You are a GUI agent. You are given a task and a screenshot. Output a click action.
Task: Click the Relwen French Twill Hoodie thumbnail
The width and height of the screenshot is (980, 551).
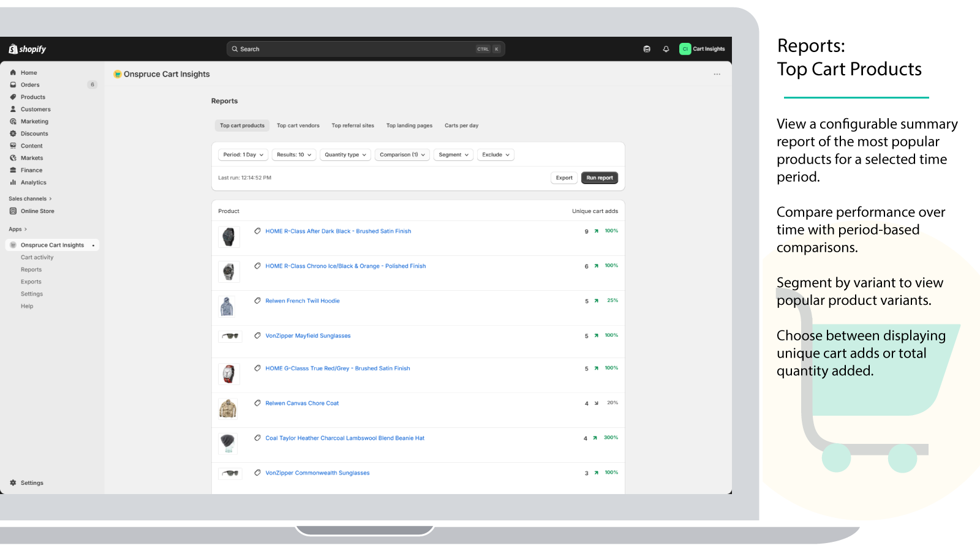click(x=228, y=306)
